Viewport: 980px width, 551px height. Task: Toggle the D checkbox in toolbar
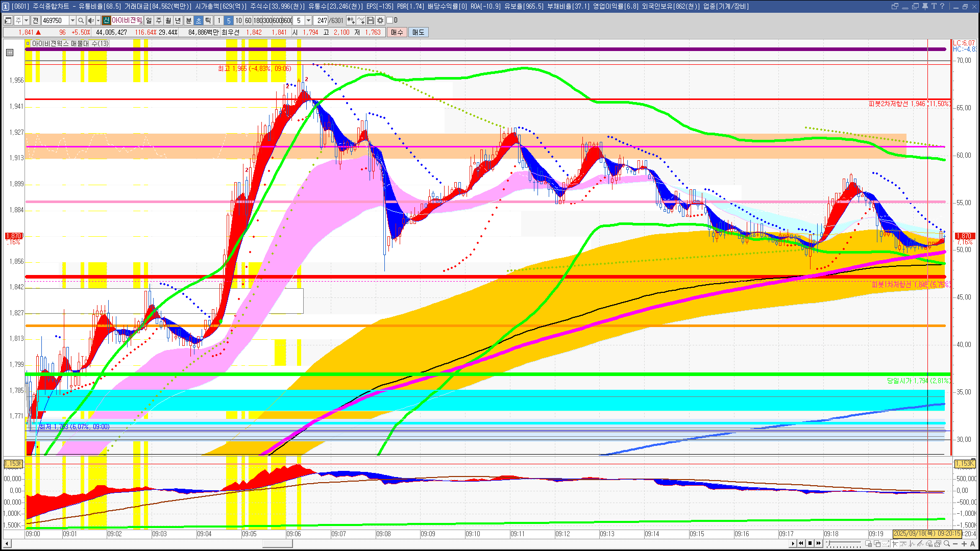click(390, 20)
